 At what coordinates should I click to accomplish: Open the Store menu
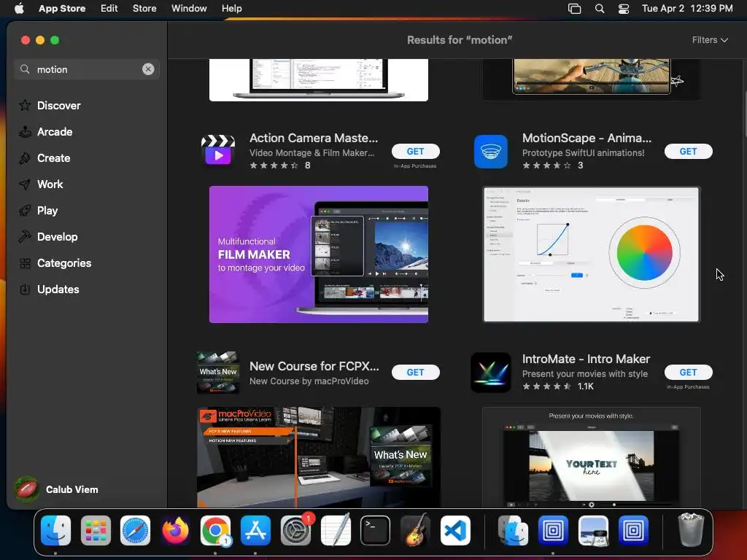point(144,9)
